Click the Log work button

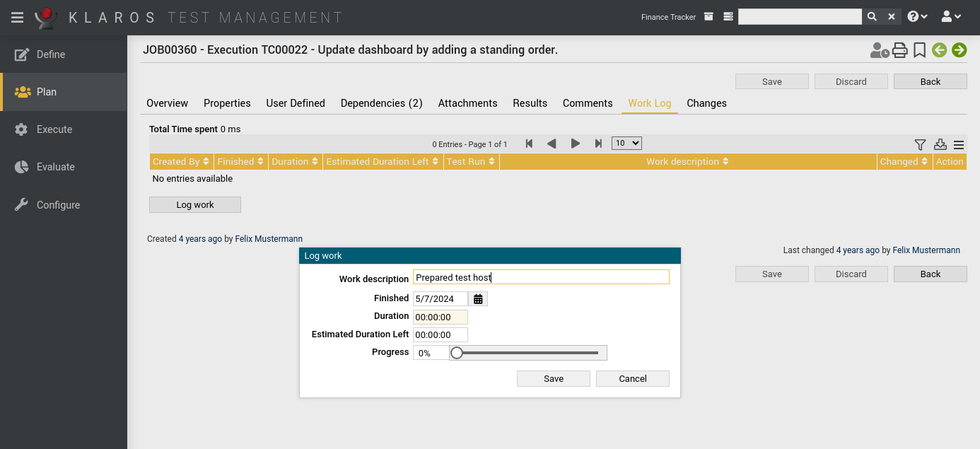[x=194, y=204]
